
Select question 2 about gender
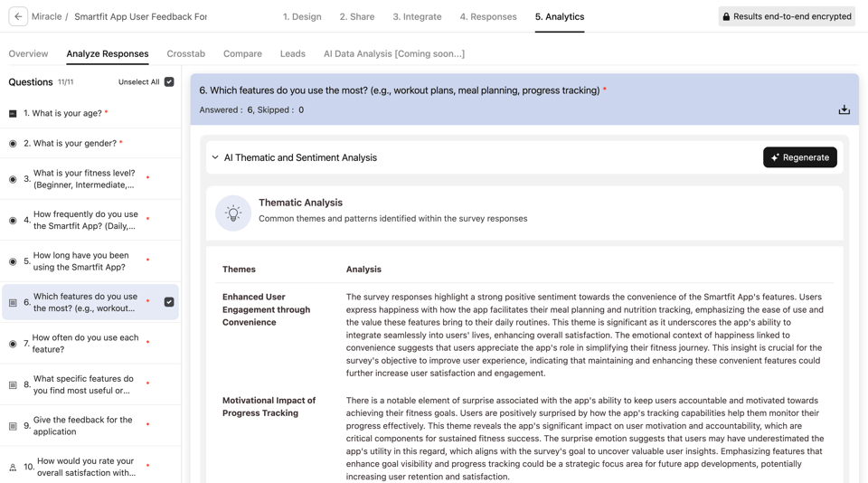pyautogui.click(x=72, y=143)
